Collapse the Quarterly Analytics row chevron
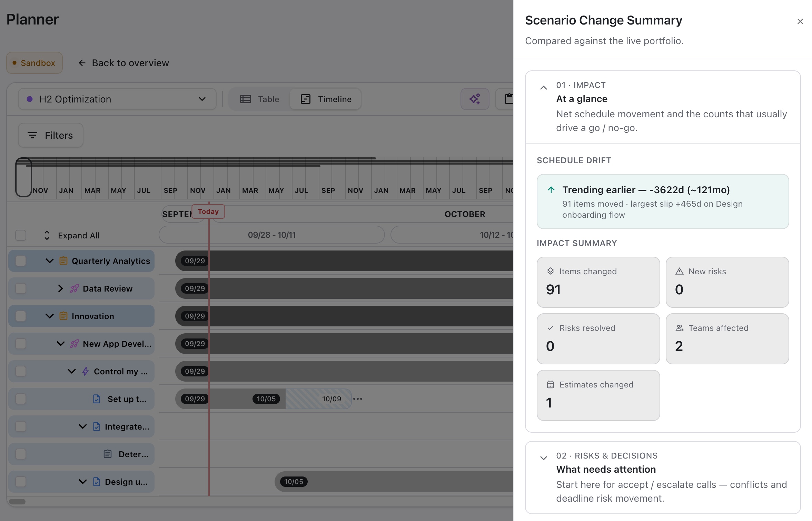The image size is (812, 521). pos(50,261)
